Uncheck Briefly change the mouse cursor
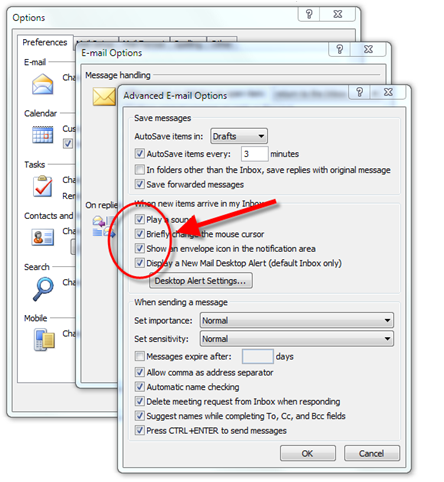 [139, 234]
